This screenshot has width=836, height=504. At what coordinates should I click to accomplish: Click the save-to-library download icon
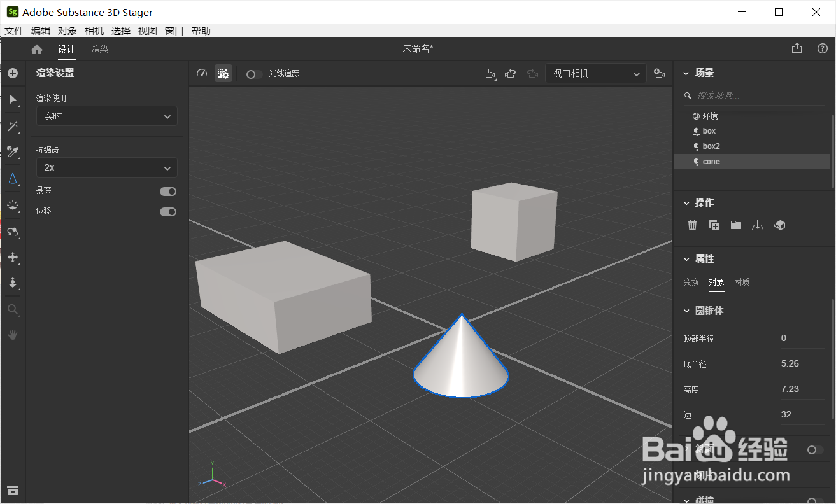click(758, 225)
